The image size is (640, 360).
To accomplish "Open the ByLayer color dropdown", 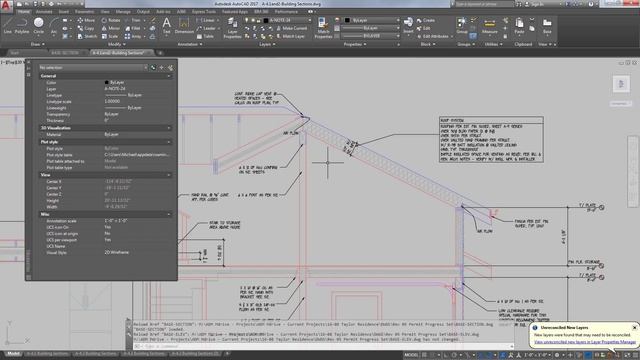I will coord(372,20).
